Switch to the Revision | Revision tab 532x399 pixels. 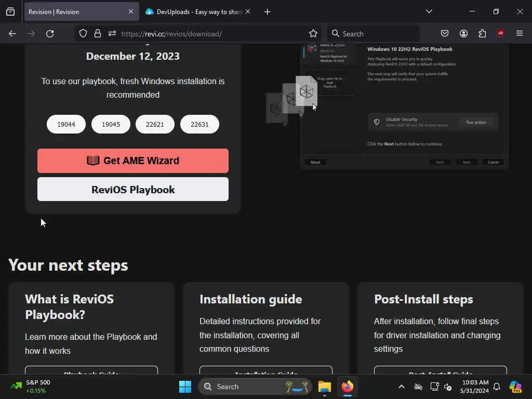[82, 12]
